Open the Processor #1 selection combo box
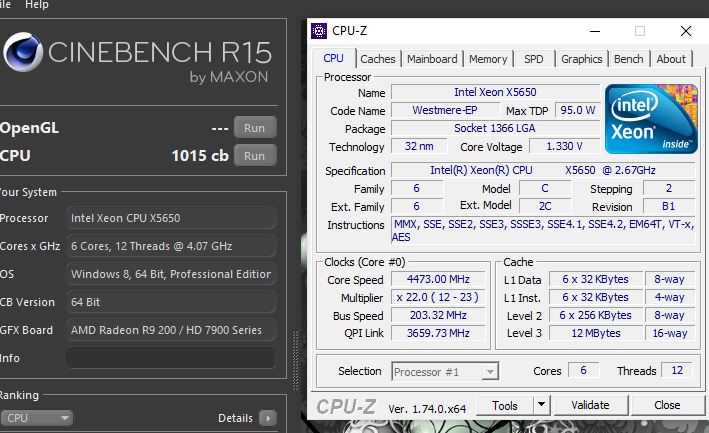Image resolution: width=709 pixels, height=433 pixels. click(x=445, y=372)
